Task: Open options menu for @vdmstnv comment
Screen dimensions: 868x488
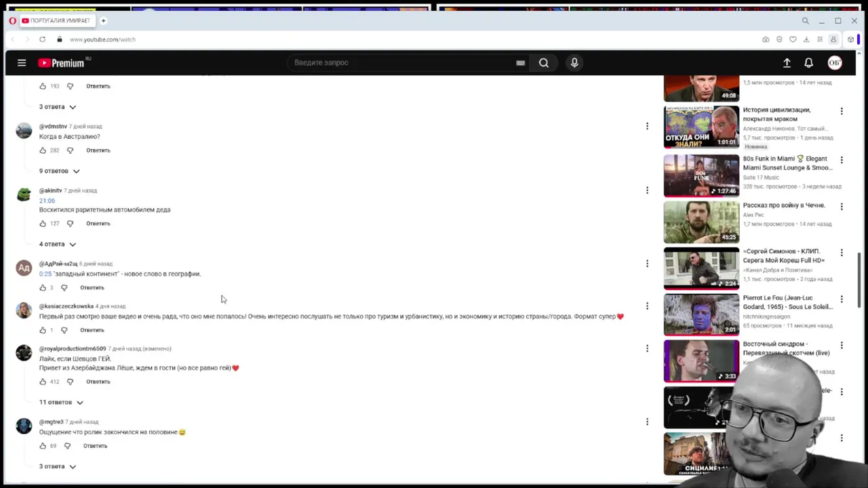Action: pos(647,126)
